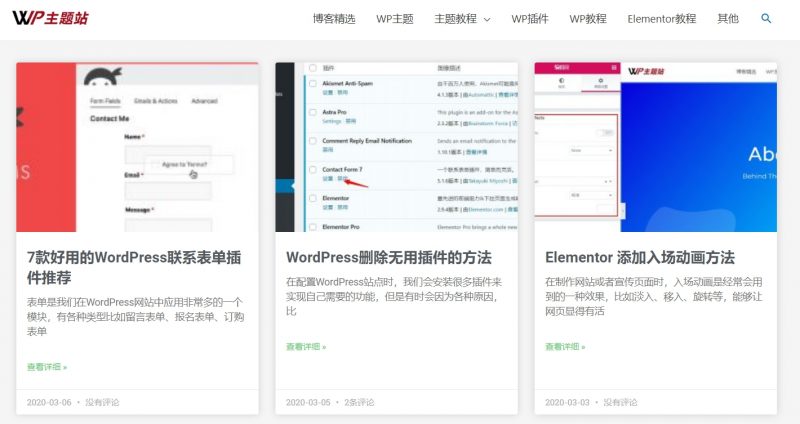
Task: Click 查看详细 under 删除无用插件 article
Action: coord(306,346)
